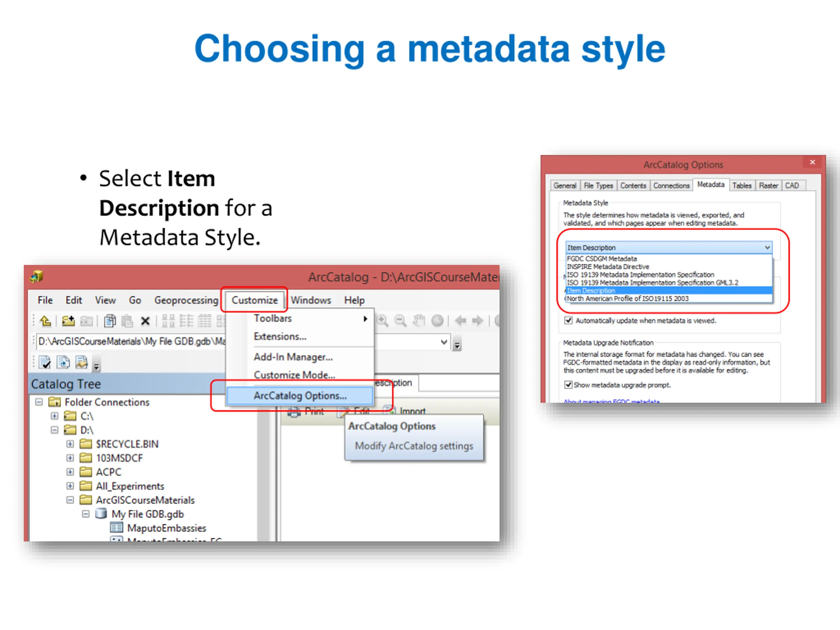Image resolution: width=840 pixels, height=630 pixels.
Task: Click the Paste icon in ArcCatalog toolbar
Action: point(127,321)
